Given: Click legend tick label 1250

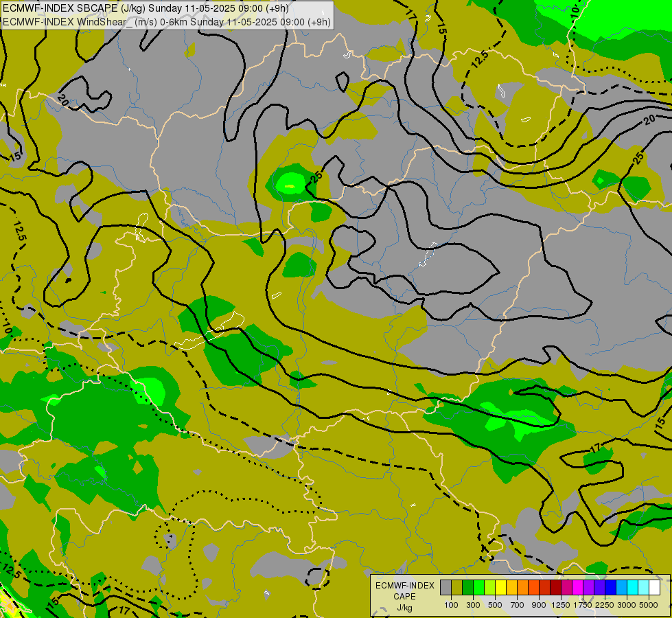Looking at the screenshot, I should (x=561, y=605).
